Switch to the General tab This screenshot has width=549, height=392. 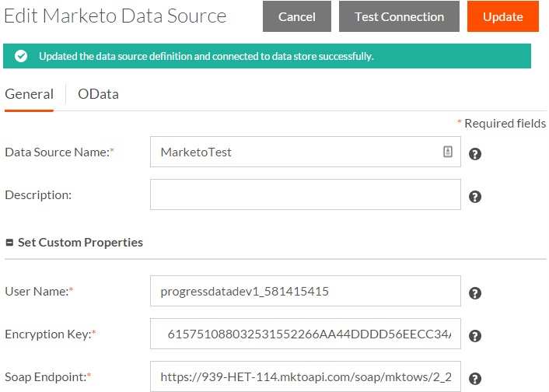pos(29,94)
